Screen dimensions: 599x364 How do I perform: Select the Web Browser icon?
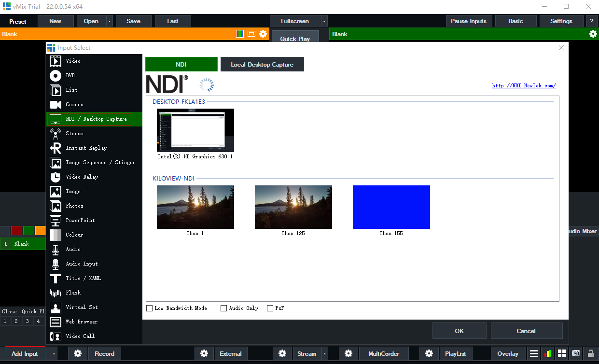[56, 322]
